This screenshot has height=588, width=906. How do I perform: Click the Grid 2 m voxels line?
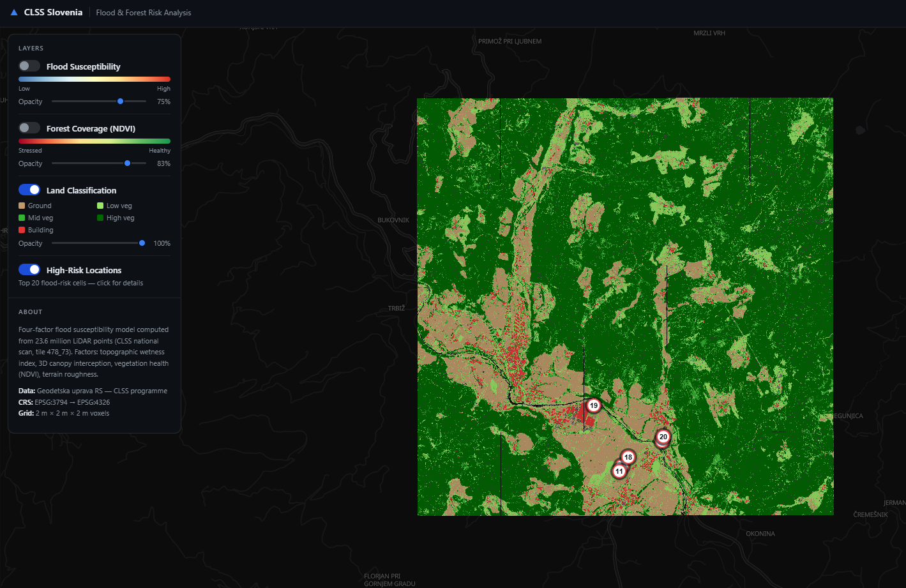tap(64, 413)
